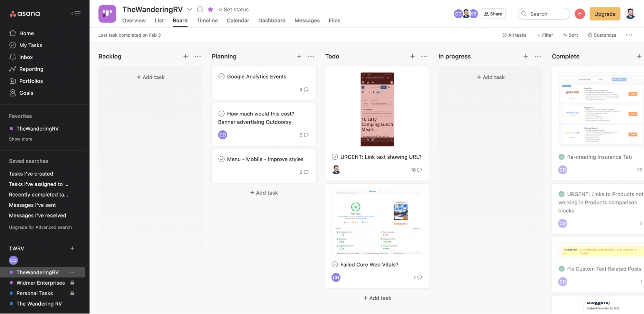Click the Search input field
This screenshot has width=644, height=314.
click(544, 14)
